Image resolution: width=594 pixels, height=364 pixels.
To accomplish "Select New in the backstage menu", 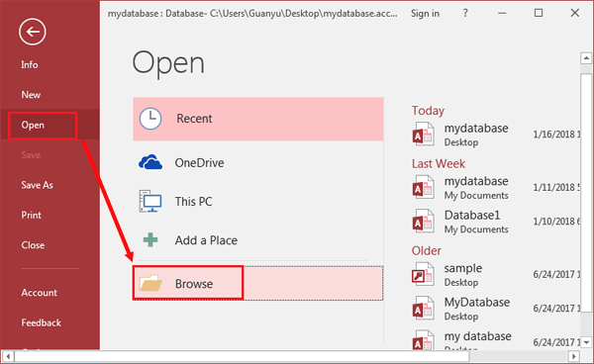I will (x=31, y=95).
